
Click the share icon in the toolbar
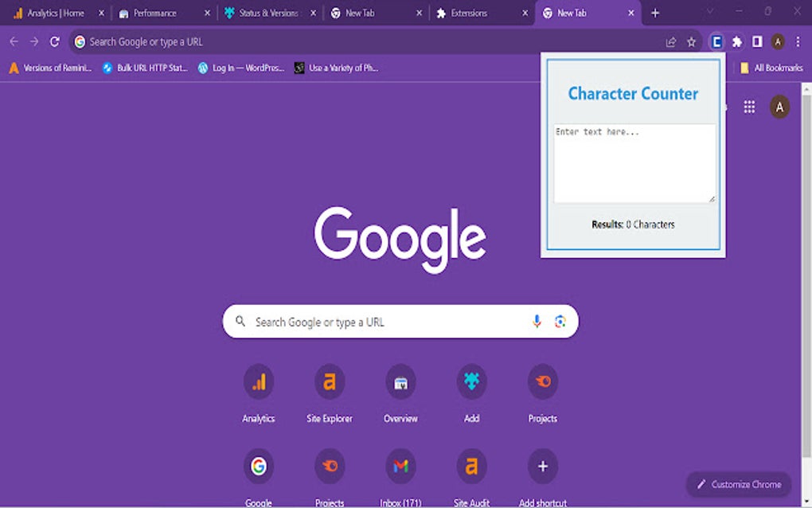670,41
